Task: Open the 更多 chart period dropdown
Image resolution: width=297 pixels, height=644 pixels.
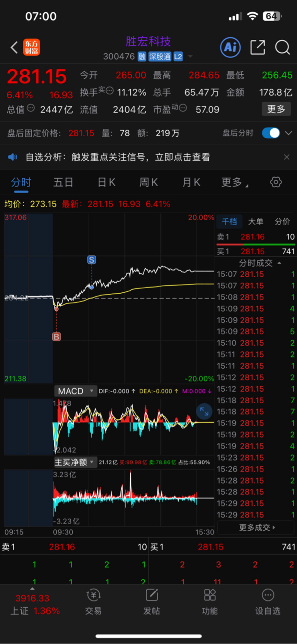Action: pos(234,182)
